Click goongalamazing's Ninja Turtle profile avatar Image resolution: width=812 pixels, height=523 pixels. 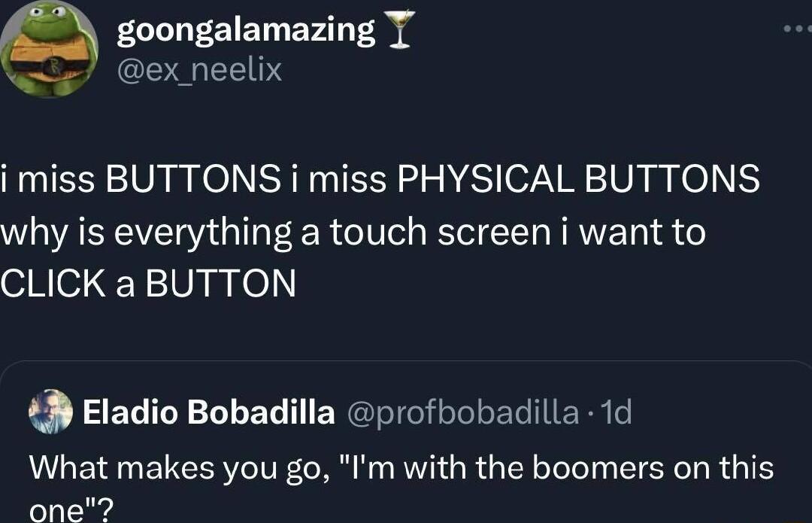(x=49, y=49)
